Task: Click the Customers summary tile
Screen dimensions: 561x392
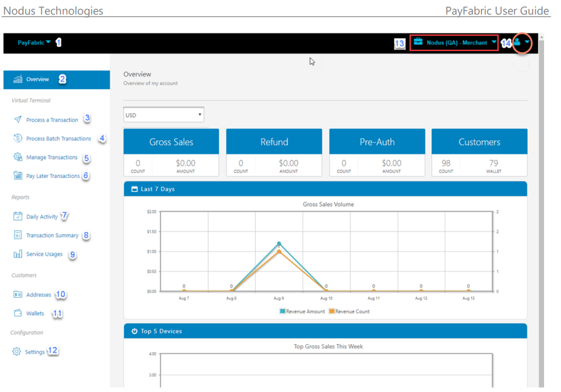Action: tap(479, 142)
